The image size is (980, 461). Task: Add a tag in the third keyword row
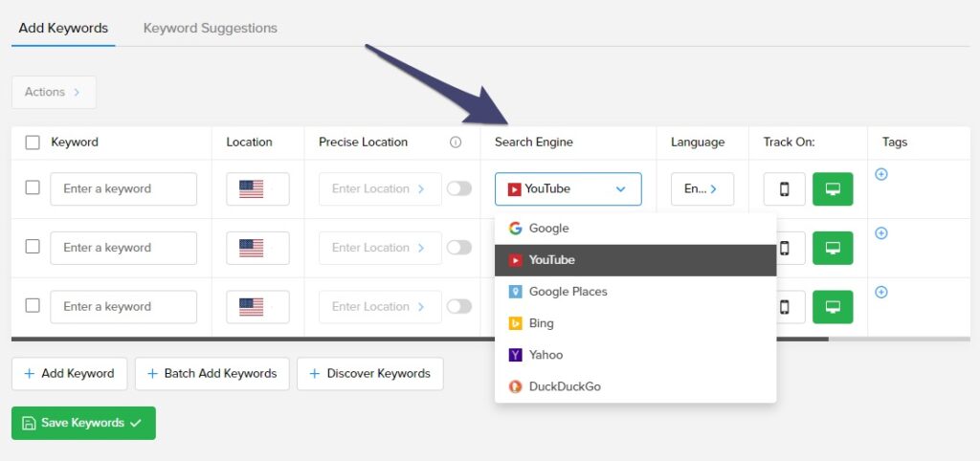[881, 292]
